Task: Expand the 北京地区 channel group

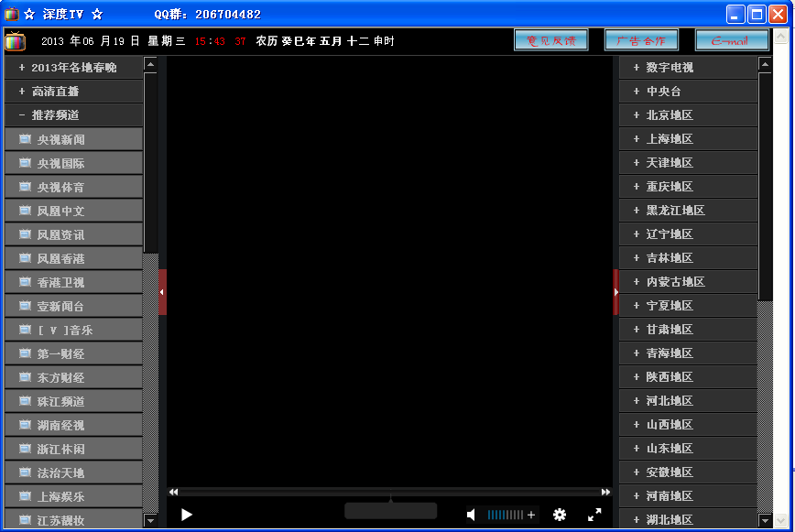Action: (688, 115)
